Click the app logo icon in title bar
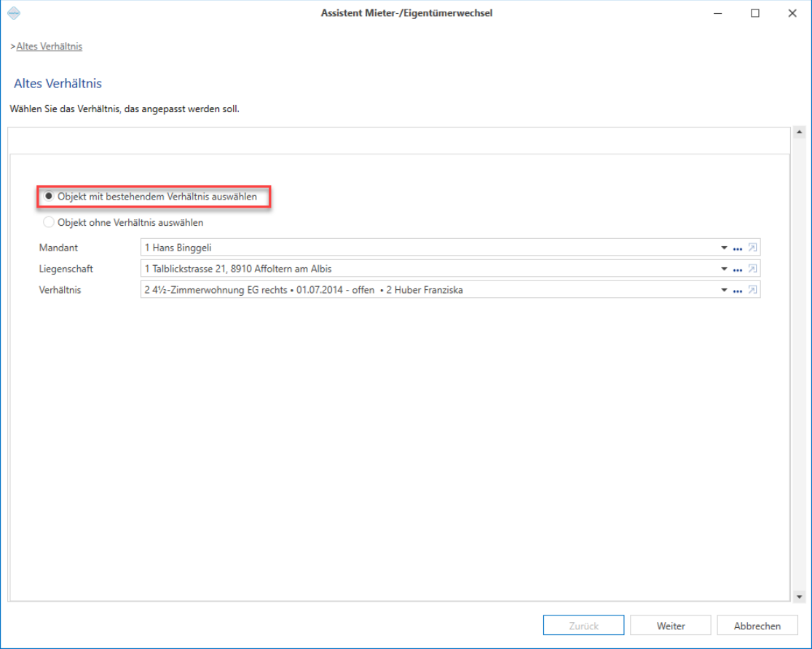 coord(14,13)
